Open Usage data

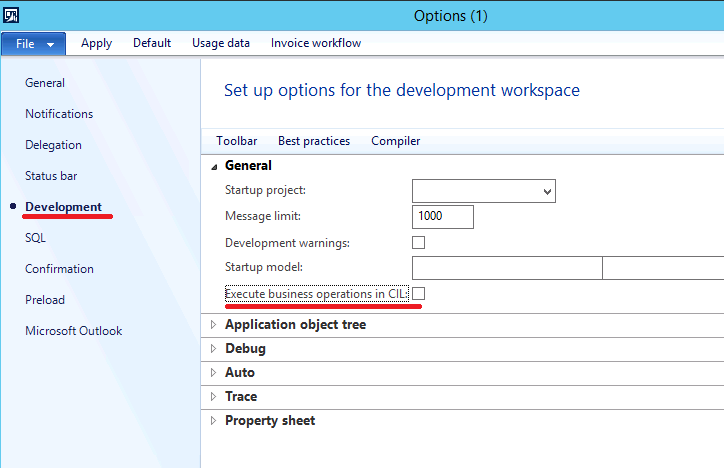pyautogui.click(x=221, y=43)
